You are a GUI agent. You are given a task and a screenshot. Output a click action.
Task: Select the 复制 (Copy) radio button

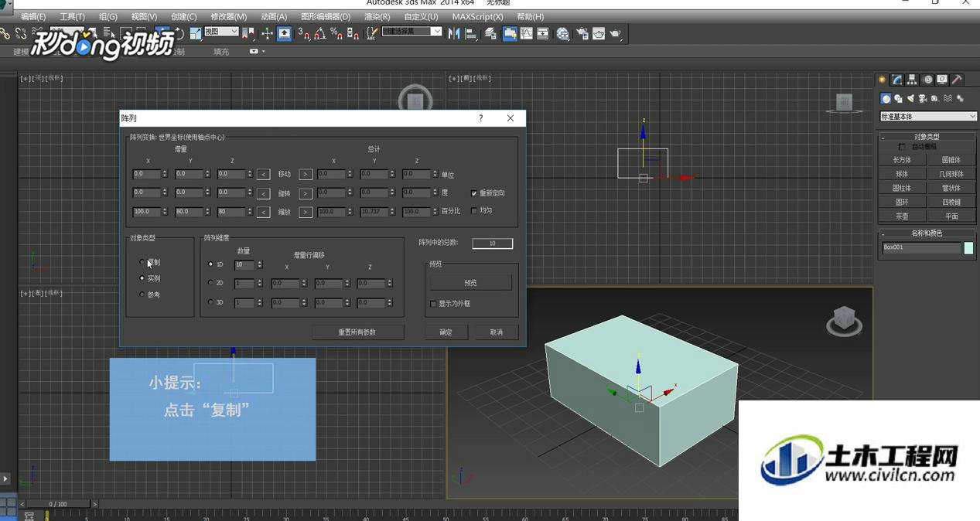pyautogui.click(x=142, y=262)
